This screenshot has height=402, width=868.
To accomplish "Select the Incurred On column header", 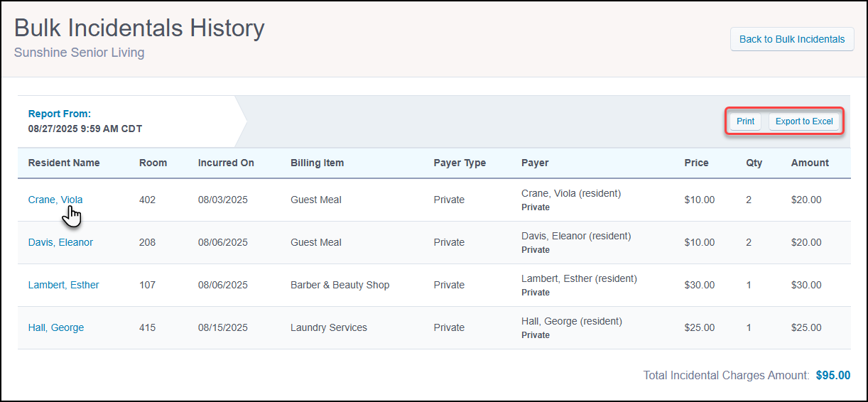I will 226,163.
